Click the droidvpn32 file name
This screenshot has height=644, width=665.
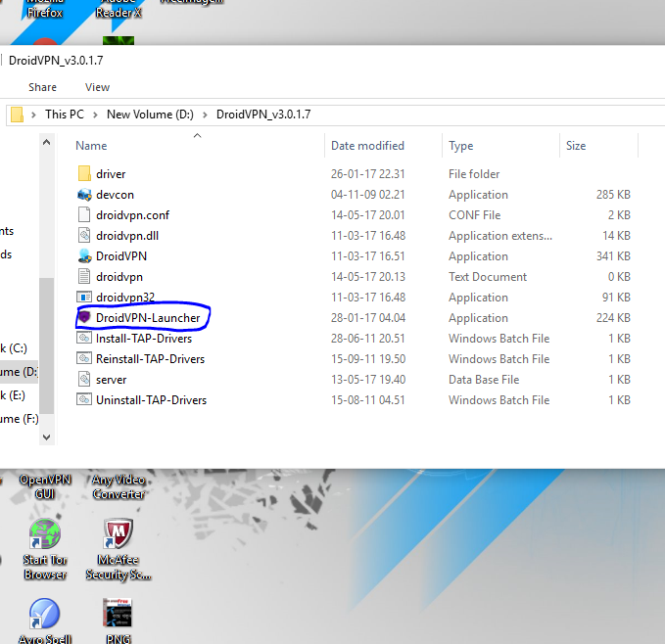click(x=125, y=297)
